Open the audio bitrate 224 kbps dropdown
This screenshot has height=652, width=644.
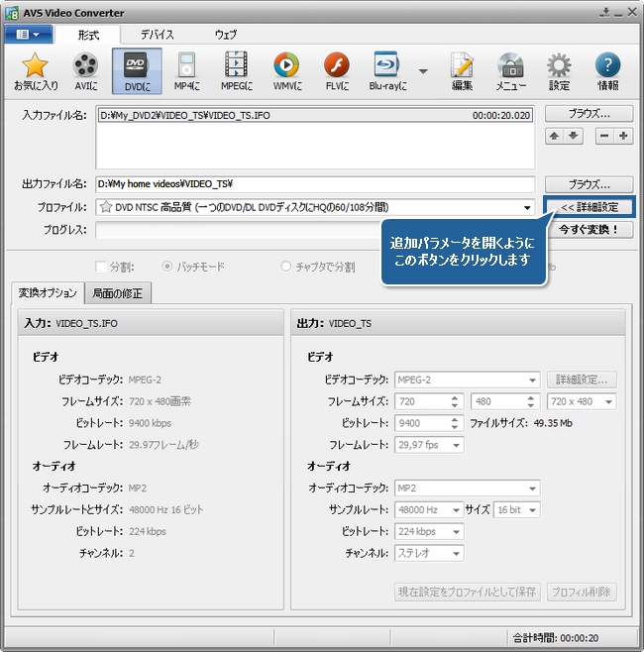(429, 531)
